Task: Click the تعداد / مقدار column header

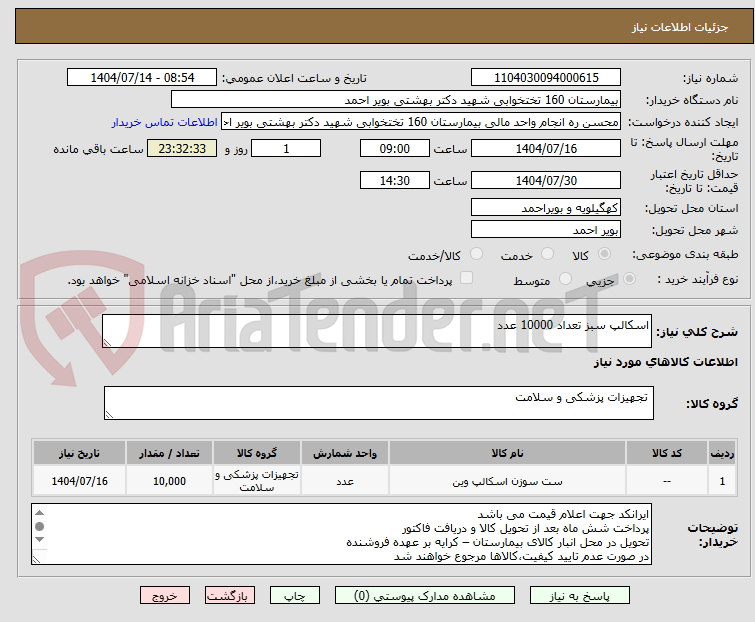Action: pos(169,453)
